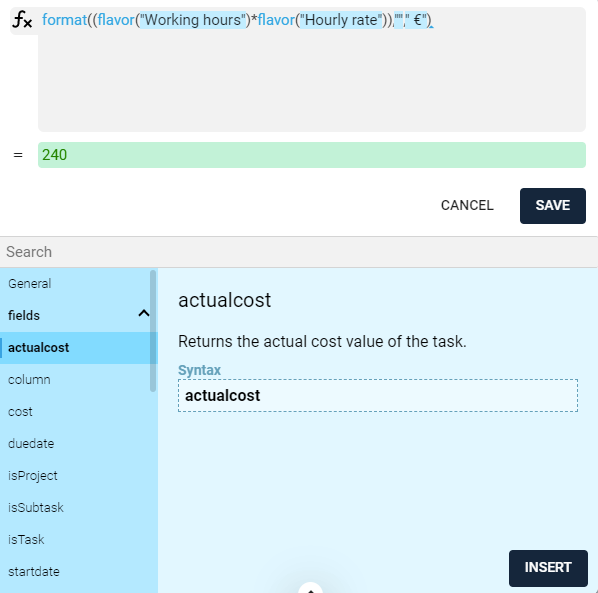Click the fx formula icon
Image resolution: width=598 pixels, height=593 pixels.
coord(22,20)
